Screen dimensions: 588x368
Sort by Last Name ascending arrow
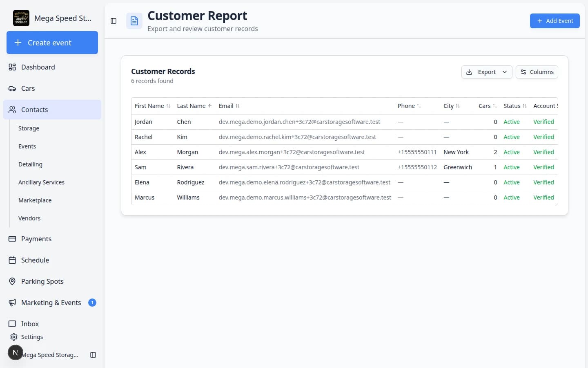[x=210, y=106]
